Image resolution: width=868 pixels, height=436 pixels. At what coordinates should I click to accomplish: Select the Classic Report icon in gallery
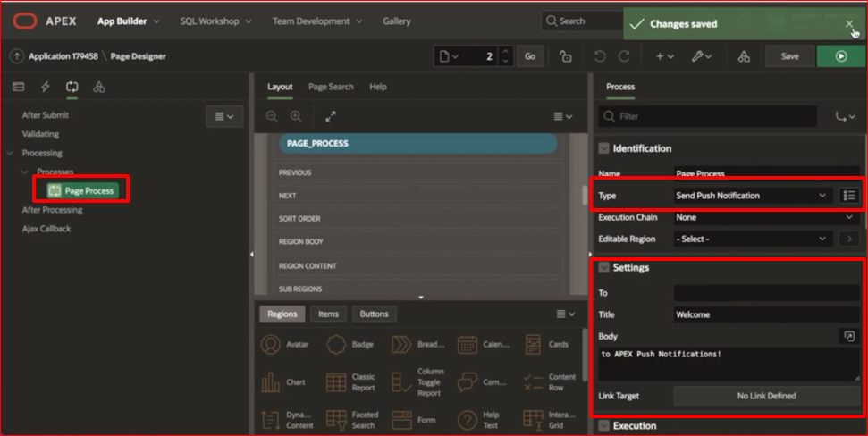(336, 381)
